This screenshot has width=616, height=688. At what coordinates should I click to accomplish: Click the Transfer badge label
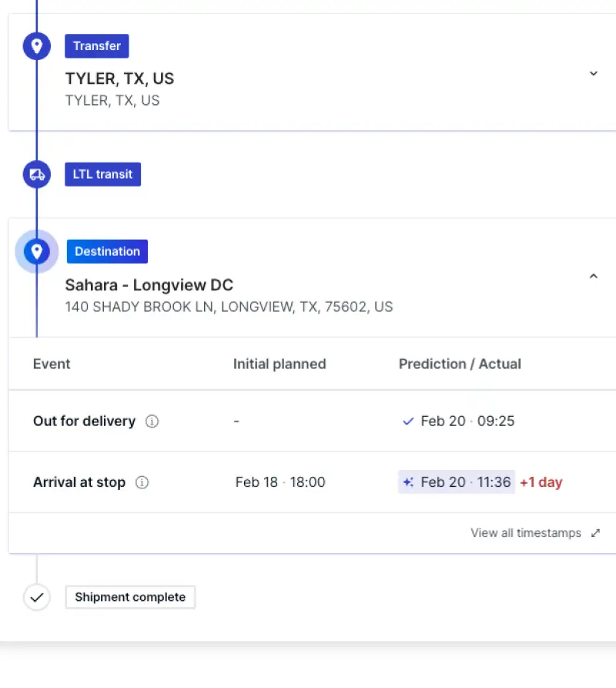(x=97, y=46)
